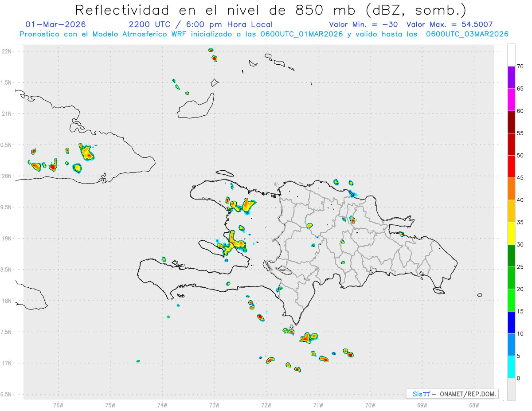Click the '72W' longitude axis label
This screenshot has width=532, height=411.
coord(266,405)
